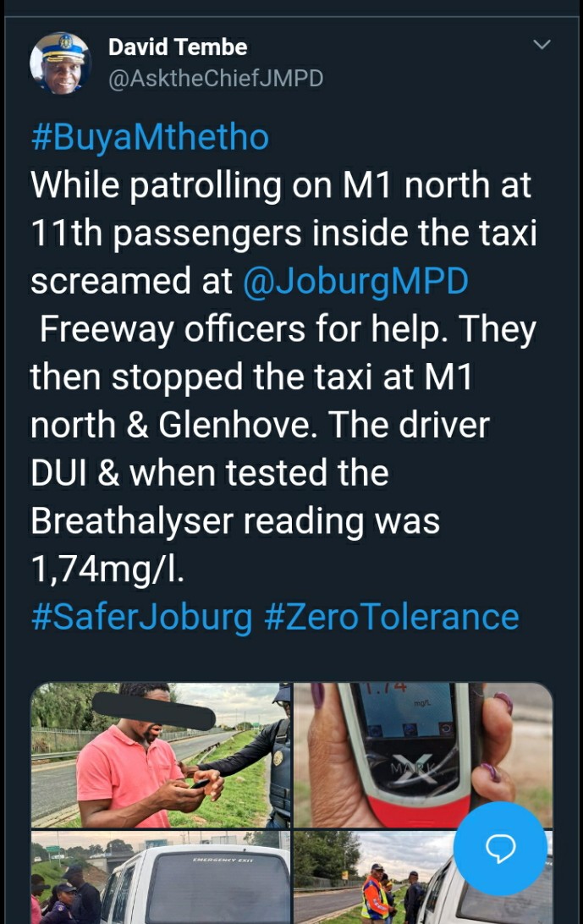The image size is (583, 924).
Task: Open the David Tembe display name
Action: [x=178, y=47]
